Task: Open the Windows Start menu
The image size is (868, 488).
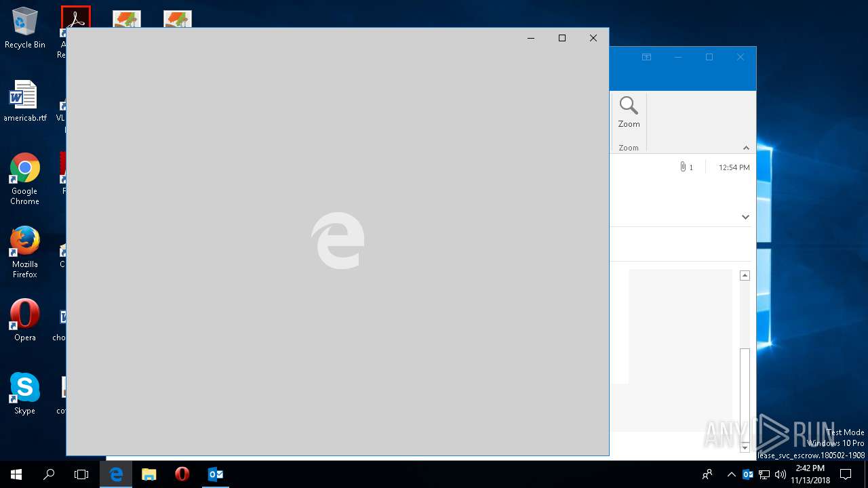Action: pyautogui.click(x=16, y=474)
